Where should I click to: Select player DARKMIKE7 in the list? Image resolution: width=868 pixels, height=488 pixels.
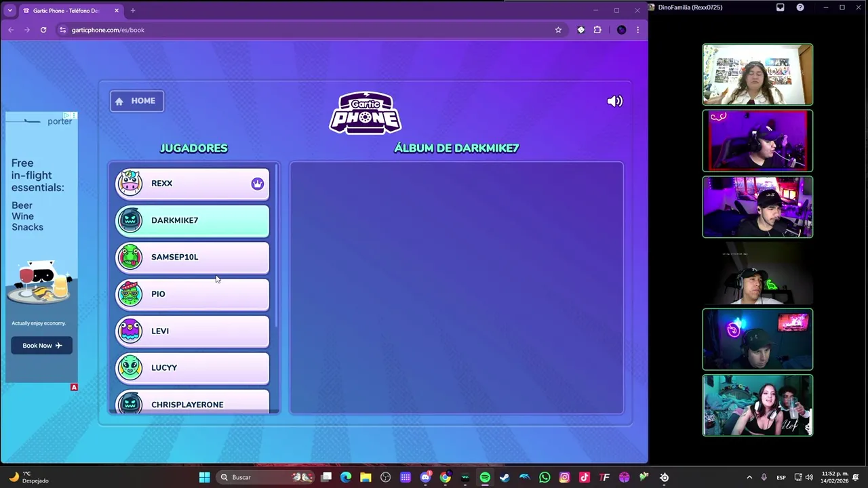coord(192,220)
